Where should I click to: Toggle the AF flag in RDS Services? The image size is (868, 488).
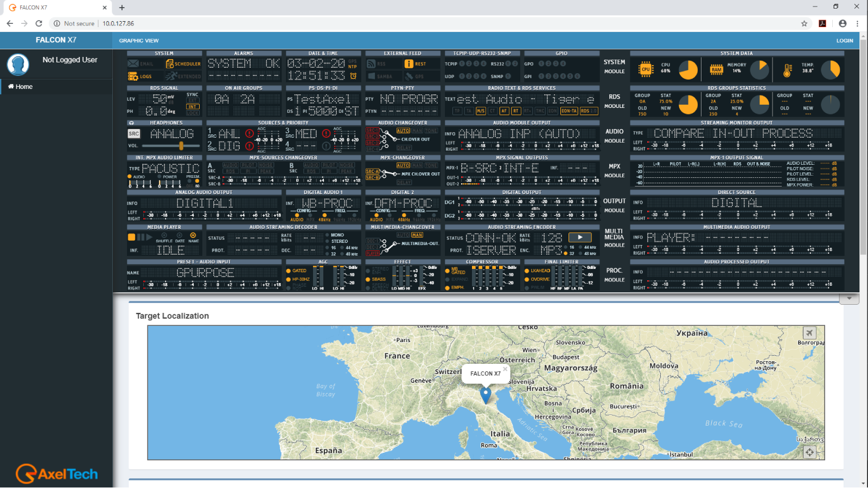[x=504, y=111]
